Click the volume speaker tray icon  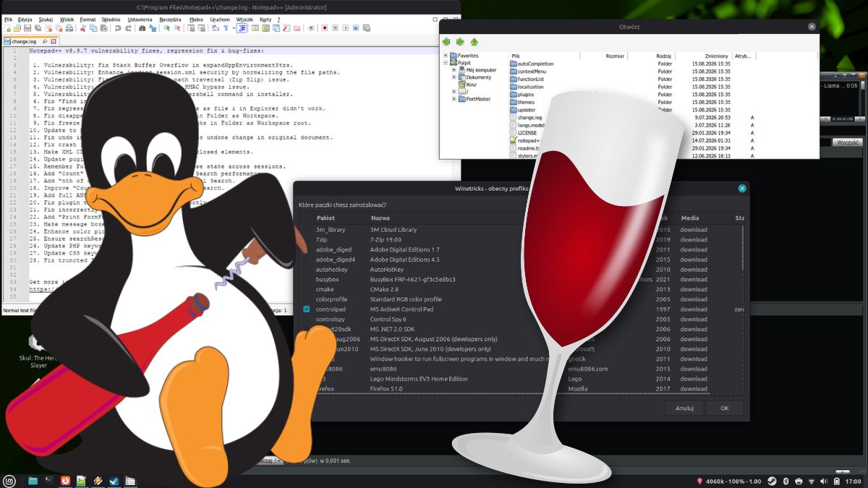(824, 481)
